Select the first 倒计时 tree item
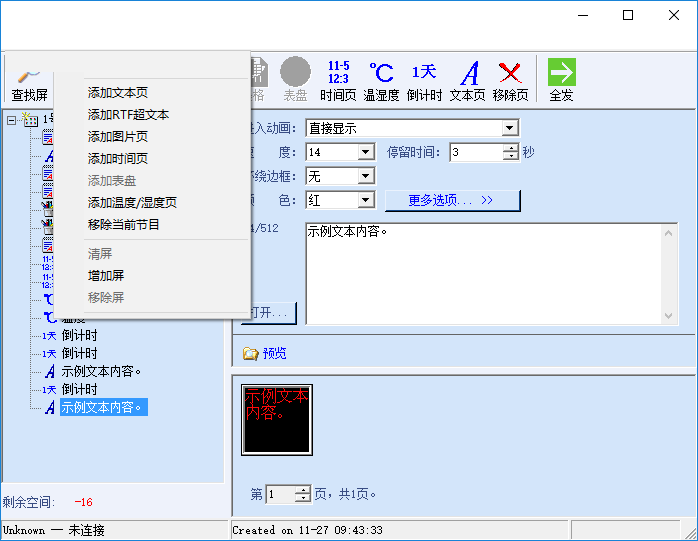 (79, 335)
